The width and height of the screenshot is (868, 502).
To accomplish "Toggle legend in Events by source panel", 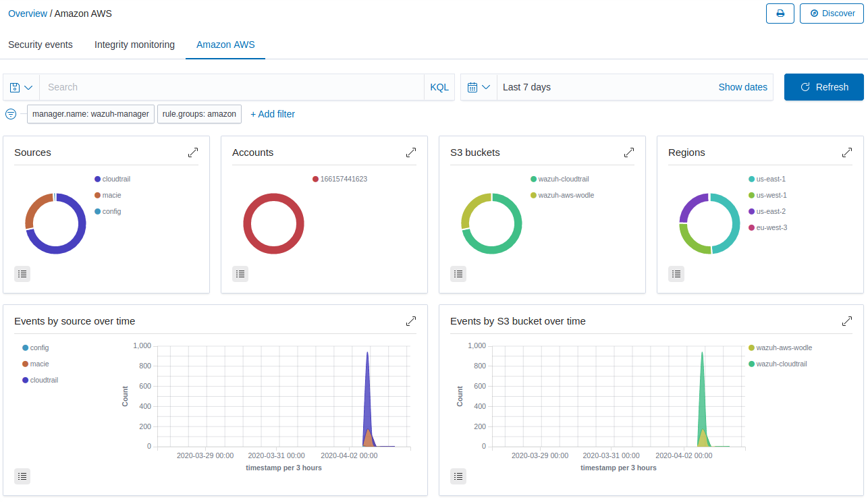I will tap(22, 476).
